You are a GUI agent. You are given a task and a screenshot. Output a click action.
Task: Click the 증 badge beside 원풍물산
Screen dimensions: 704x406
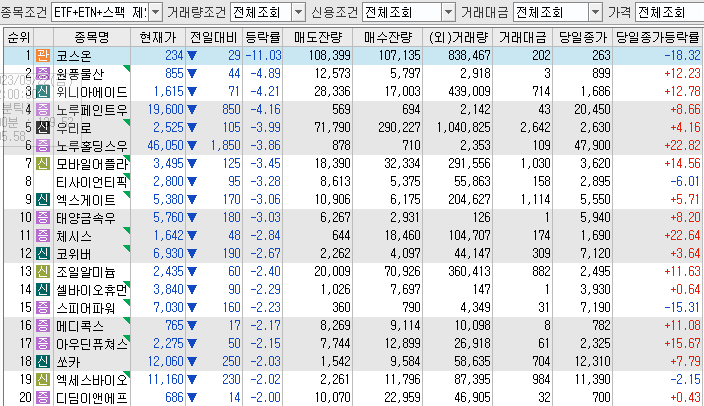[x=43, y=74]
